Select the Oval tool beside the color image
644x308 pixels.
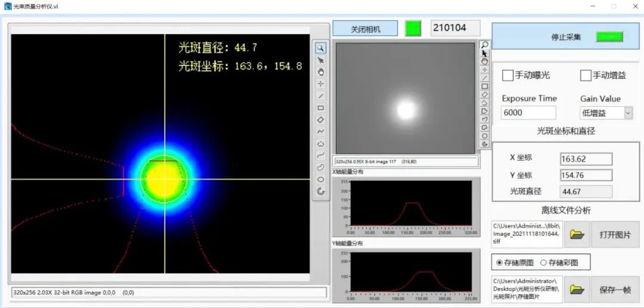pos(321,179)
